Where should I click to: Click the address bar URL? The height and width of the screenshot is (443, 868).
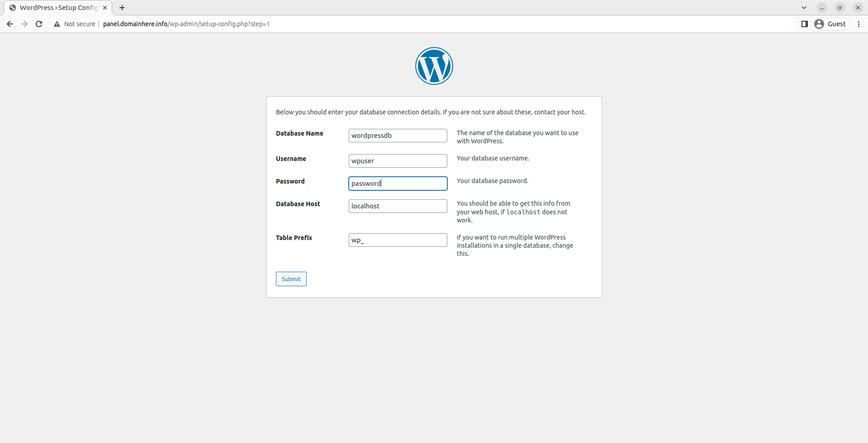[x=186, y=24]
